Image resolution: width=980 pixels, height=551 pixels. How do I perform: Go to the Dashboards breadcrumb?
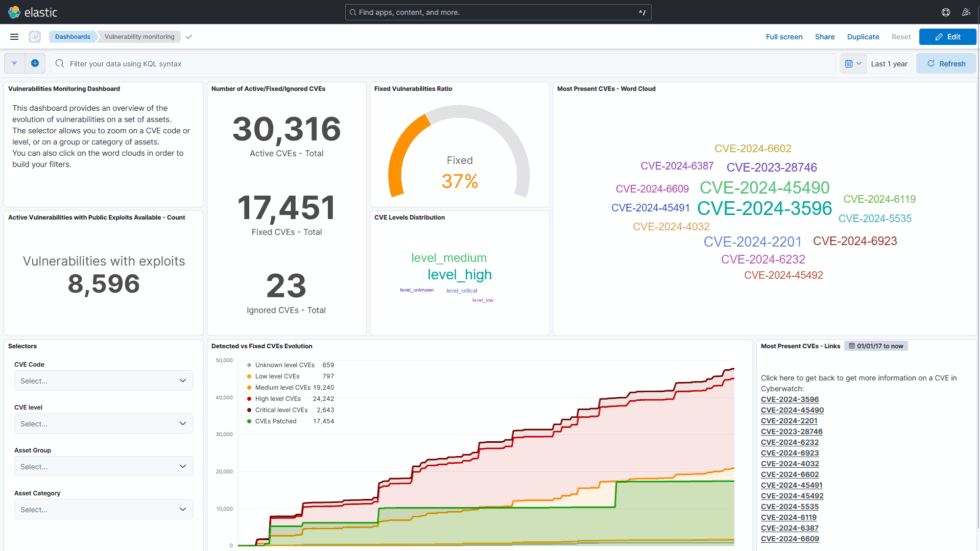point(72,37)
